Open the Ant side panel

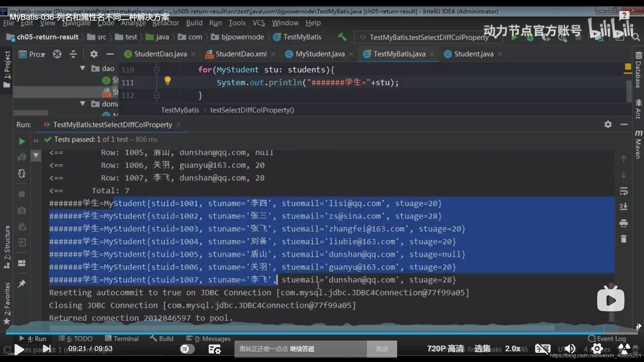[638, 109]
